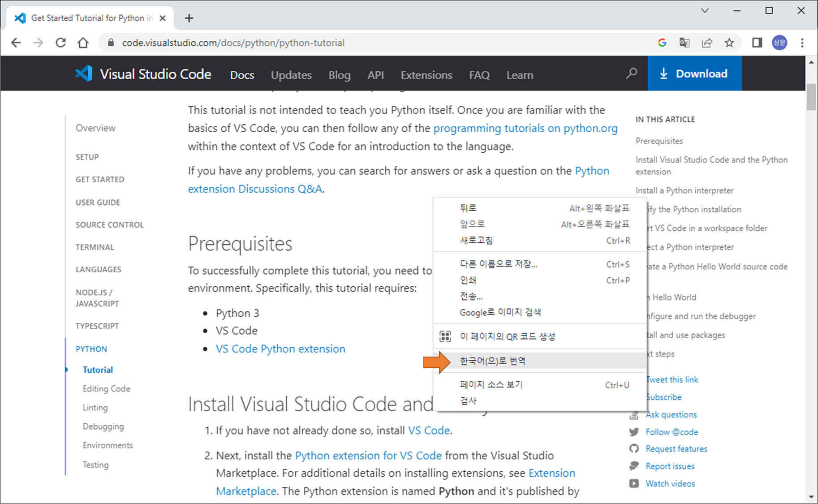Select 페이지 소스 보기 in context menu
Screen dimensions: 818x504
click(541, 385)
